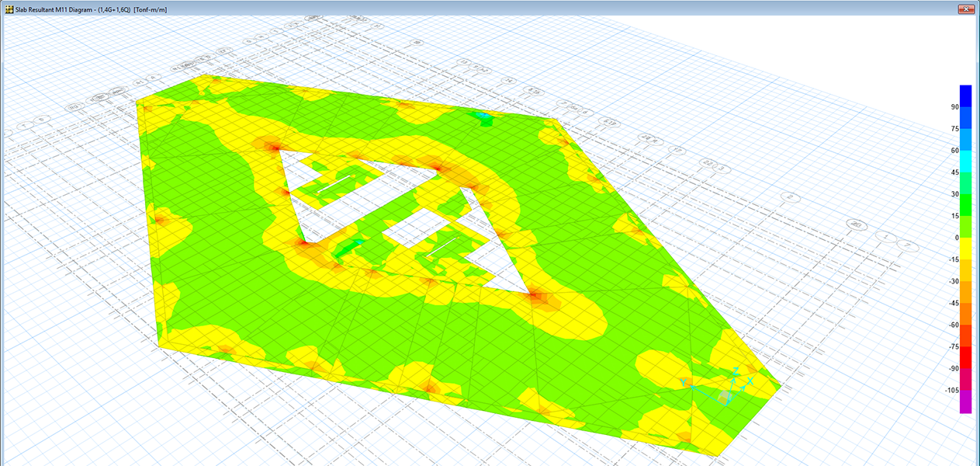The width and height of the screenshot is (980, 466).
Task: Click the cyan Y axis label
Action: click(x=684, y=382)
